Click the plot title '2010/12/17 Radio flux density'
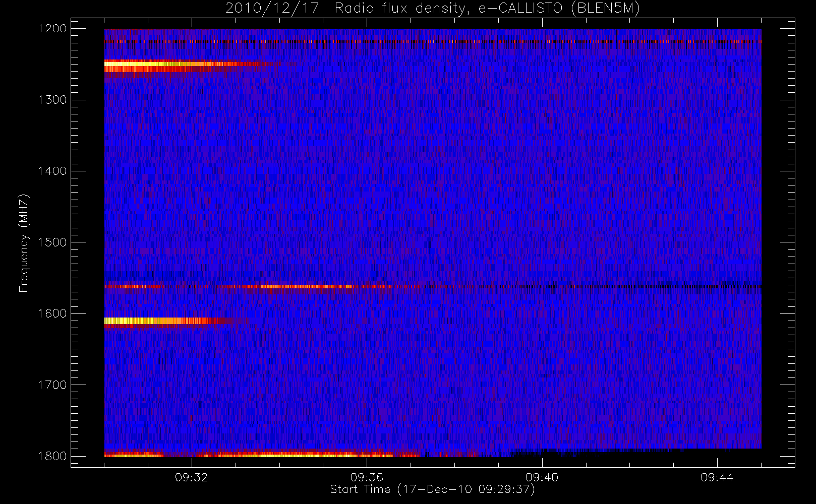This screenshot has width=816, height=504. click(433, 9)
